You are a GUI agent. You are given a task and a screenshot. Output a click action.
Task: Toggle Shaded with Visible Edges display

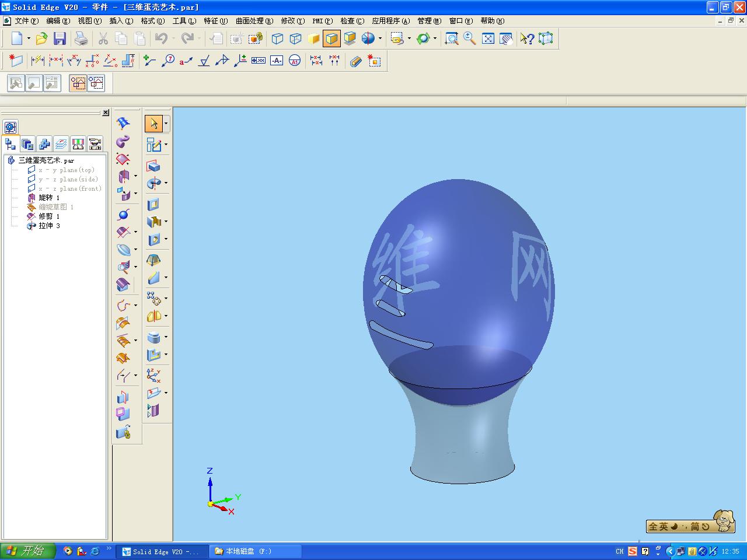point(331,38)
